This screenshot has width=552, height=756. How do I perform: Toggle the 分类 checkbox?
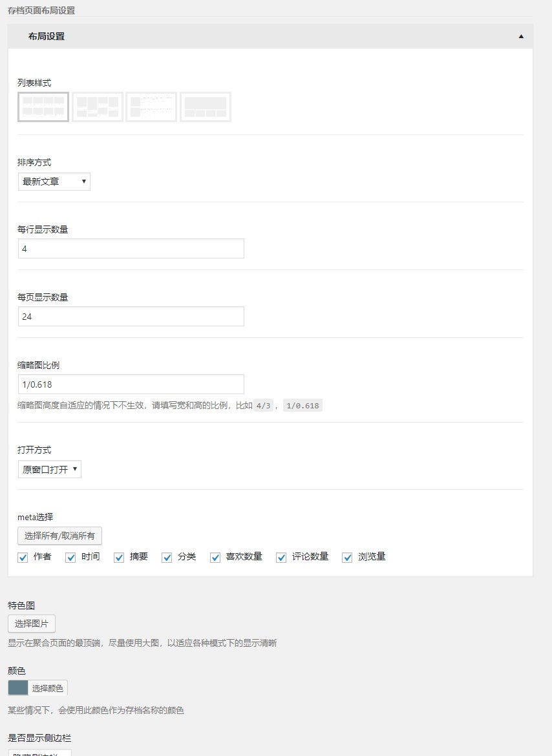point(167,558)
